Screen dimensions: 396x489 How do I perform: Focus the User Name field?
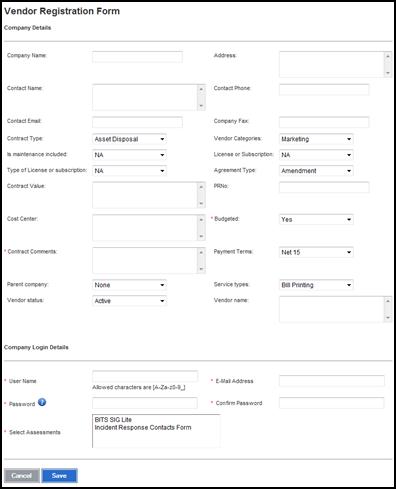(145, 376)
